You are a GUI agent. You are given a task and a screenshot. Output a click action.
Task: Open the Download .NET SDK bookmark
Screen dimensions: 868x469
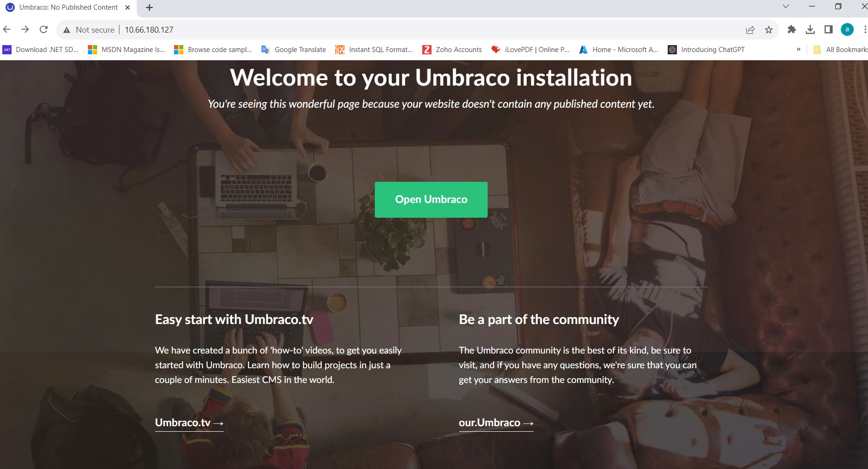tap(41, 50)
